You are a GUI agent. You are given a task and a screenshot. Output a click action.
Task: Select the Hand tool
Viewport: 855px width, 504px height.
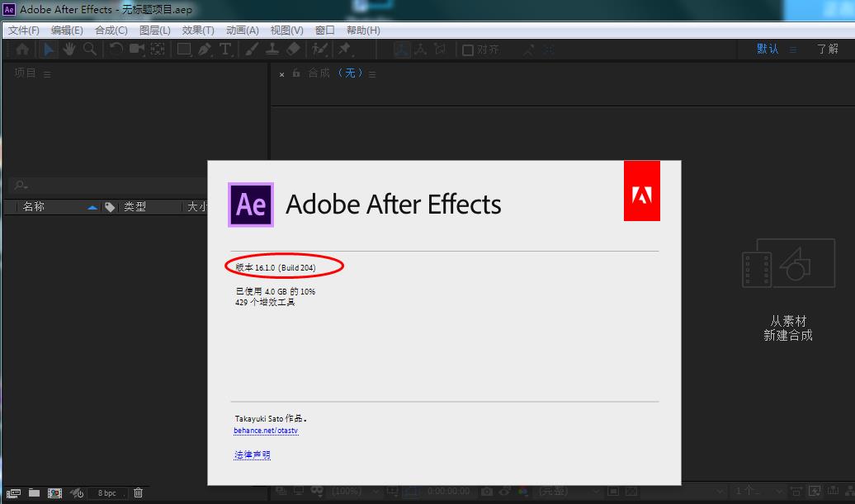(69, 49)
